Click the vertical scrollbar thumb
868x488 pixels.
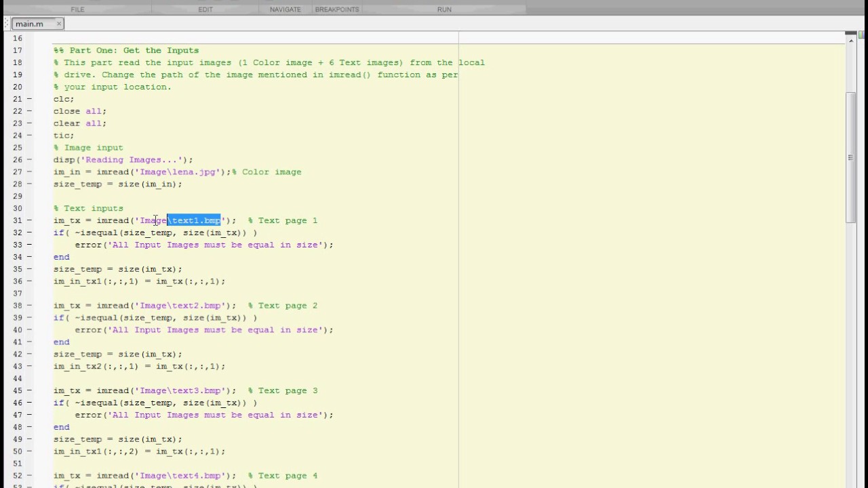coord(850,156)
